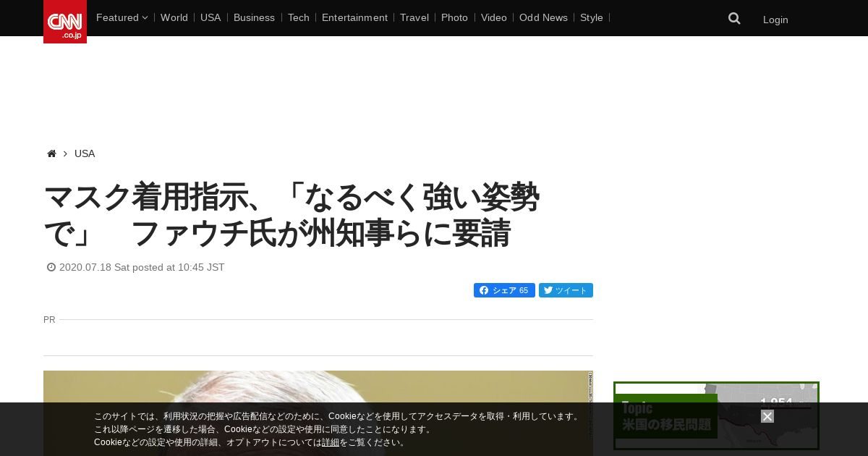Viewport: 868px width, 456px height.
Task: Share article with Facebook シェア button
Action: click(504, 290)
